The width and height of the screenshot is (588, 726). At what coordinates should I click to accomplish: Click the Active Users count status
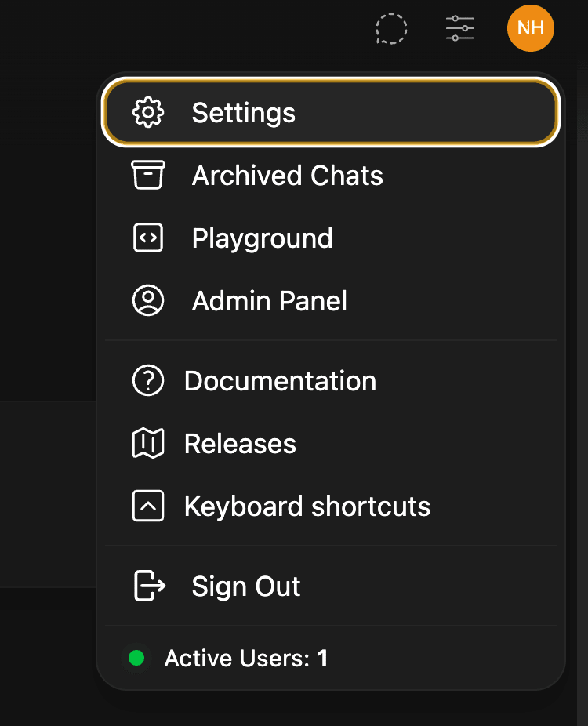click(245, 659)
